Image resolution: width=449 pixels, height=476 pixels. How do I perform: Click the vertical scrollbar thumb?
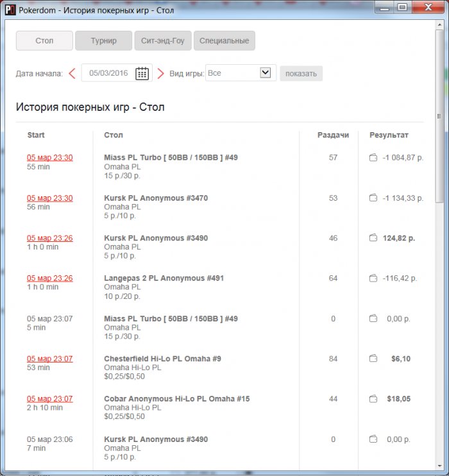tap(439, 116)
